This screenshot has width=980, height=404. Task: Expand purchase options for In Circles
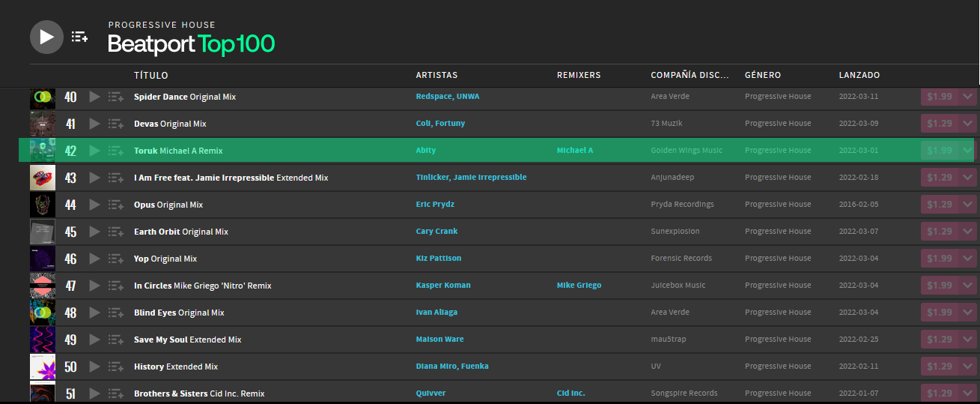click(967, 286)
